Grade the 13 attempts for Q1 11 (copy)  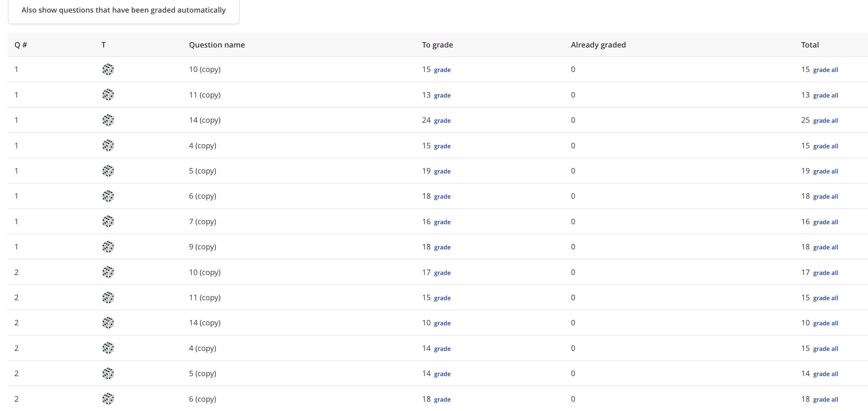pyautogui.click(x=442, y=95)
